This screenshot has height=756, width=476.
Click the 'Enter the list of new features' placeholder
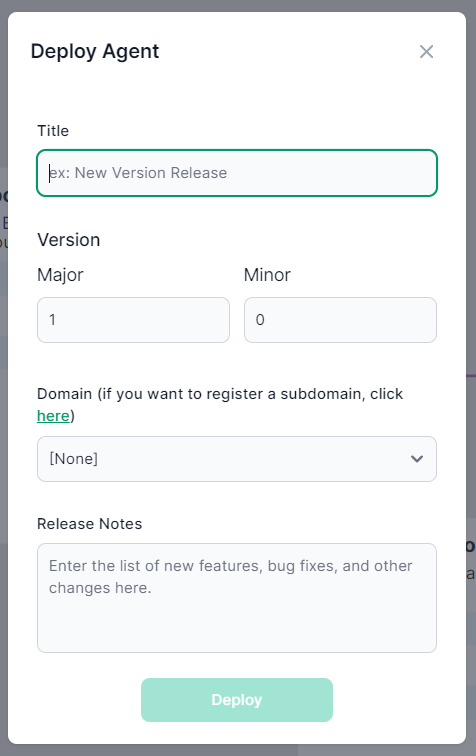click(231, 577)
